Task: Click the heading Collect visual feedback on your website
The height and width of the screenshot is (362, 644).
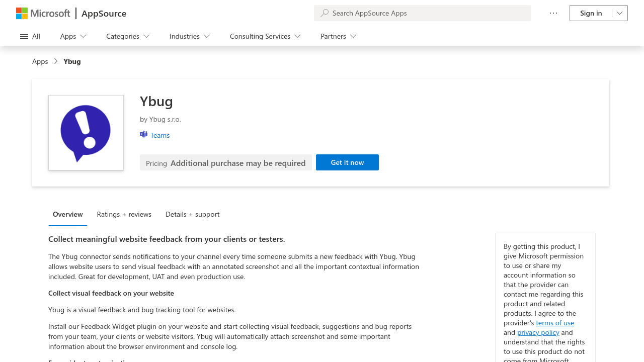Action: click(111, 293)
